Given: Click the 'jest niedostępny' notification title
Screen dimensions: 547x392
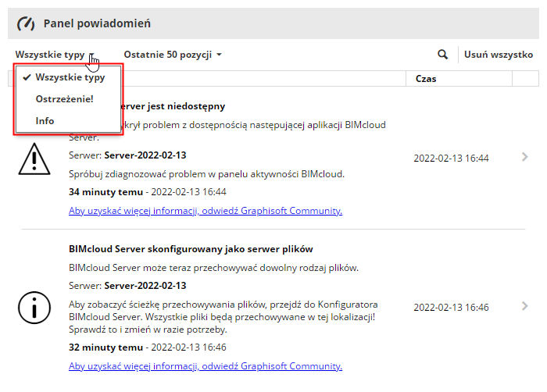Looking at the screenshot, I should 173,106.
